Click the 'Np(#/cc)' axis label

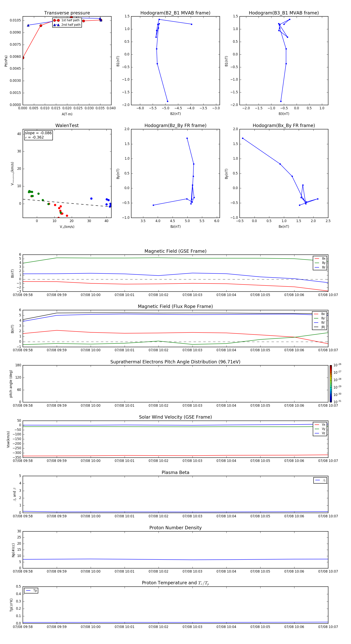[x=13, y=550]
